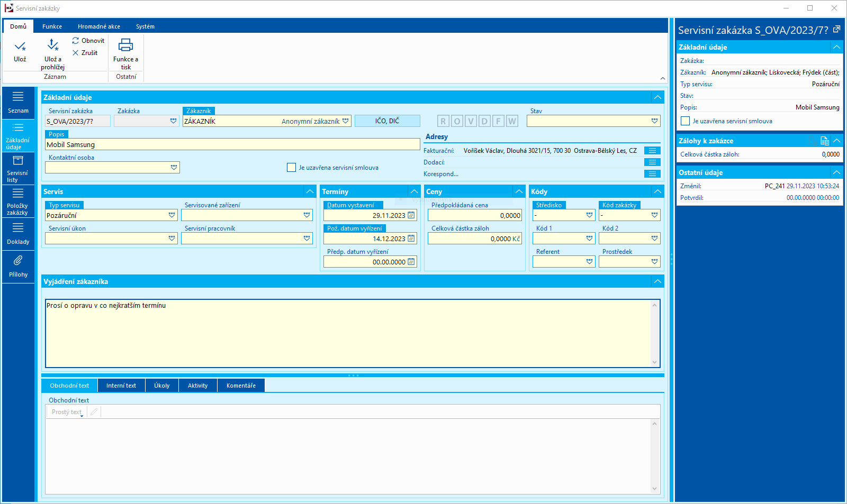The image size is (847, 504).
Task: Click the Obnovit refresh icon
Action: tap(76, 41)
